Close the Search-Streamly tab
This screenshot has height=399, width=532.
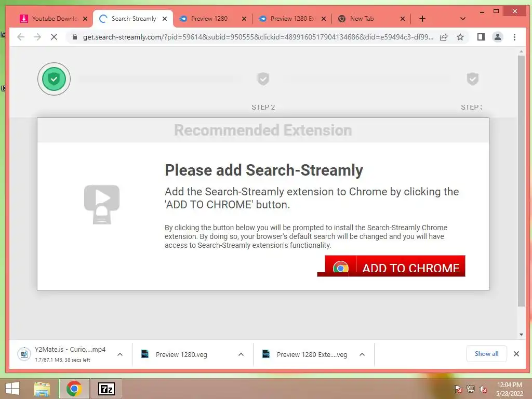pos(165,19)
